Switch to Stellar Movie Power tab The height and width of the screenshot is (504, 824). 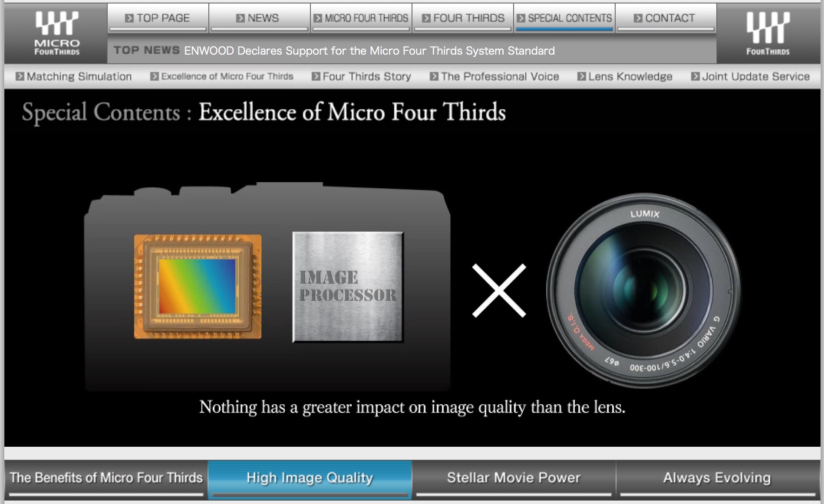click(514, 479)
